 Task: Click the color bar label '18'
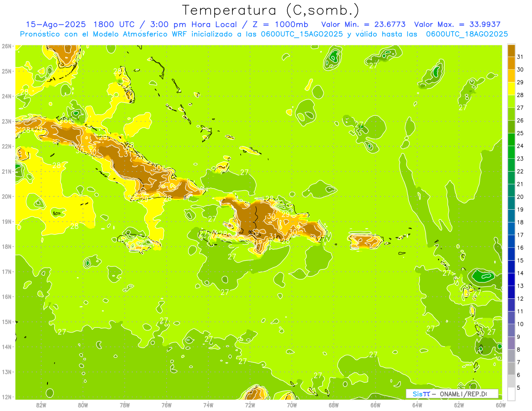520,222
